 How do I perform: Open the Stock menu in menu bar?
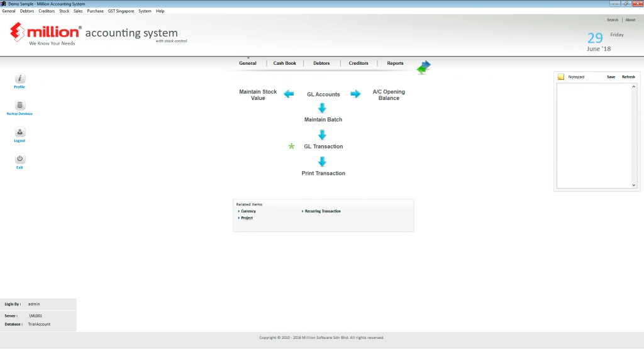pos(64,11)
